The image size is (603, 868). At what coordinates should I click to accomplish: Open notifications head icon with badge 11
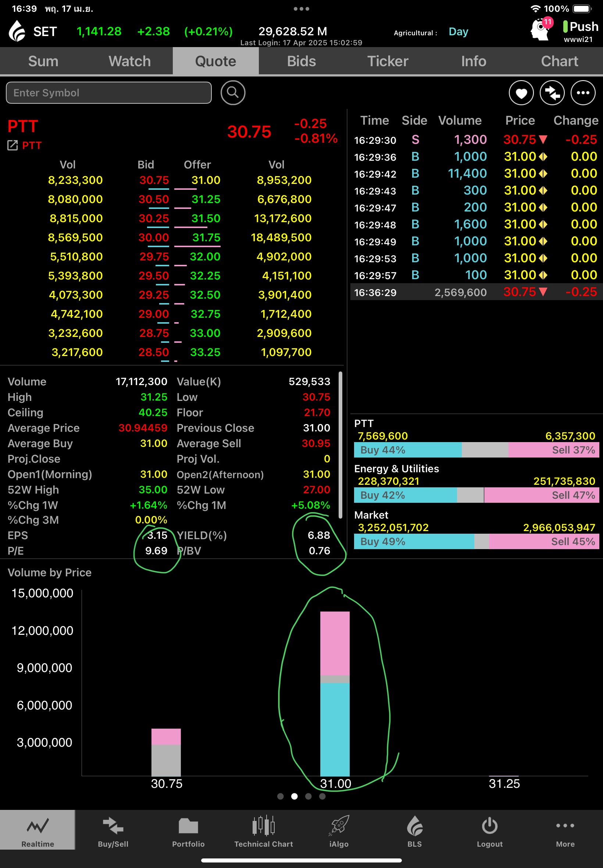coord(541,30)
